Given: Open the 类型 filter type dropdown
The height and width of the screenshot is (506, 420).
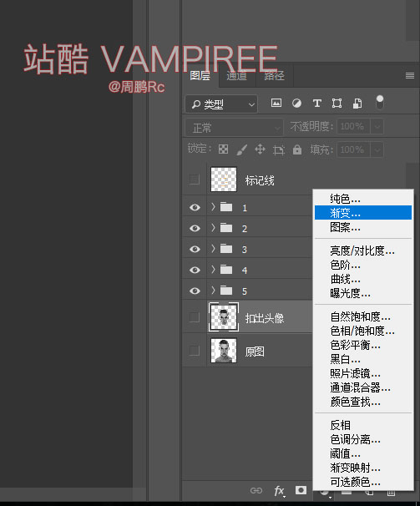Looking at the screenshot, I should (221, 104).
